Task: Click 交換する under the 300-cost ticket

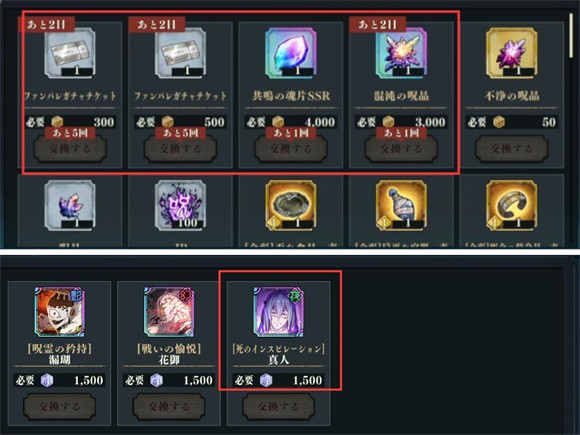Action: tap(70, 149)
